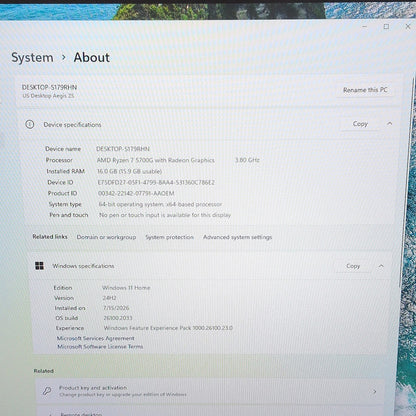416x416 pixels.
Task: Click the Windows logo icon beside Windows specifications
Action: (39, 266)
